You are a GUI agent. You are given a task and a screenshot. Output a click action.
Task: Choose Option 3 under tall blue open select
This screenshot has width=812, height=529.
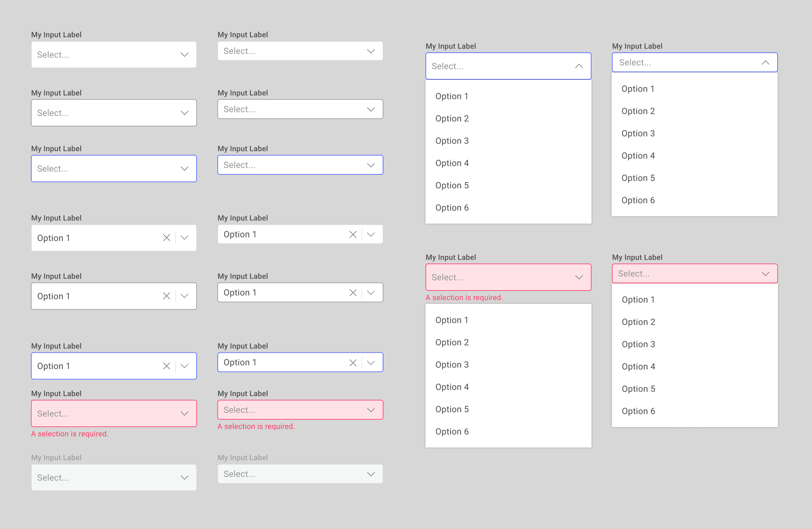(452, 141)
